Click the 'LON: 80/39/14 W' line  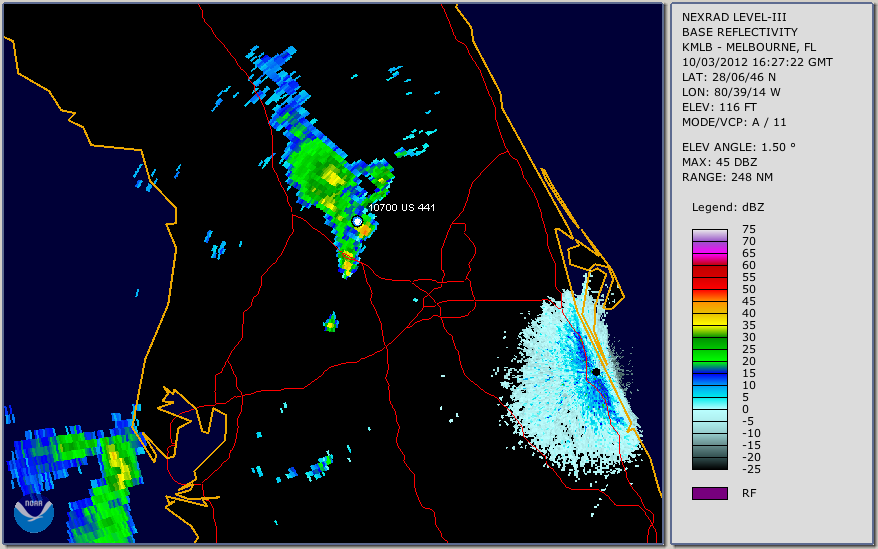pos(731,92)
